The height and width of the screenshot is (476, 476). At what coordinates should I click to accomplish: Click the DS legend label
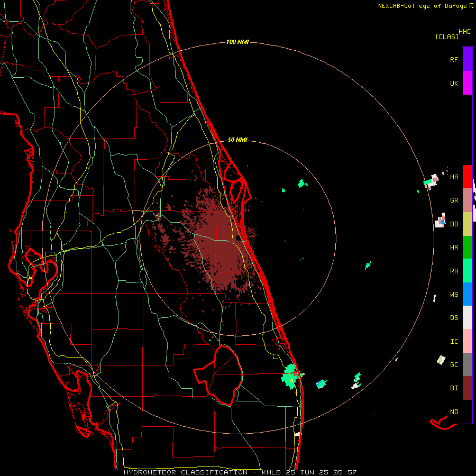click(x=454, y=317)
